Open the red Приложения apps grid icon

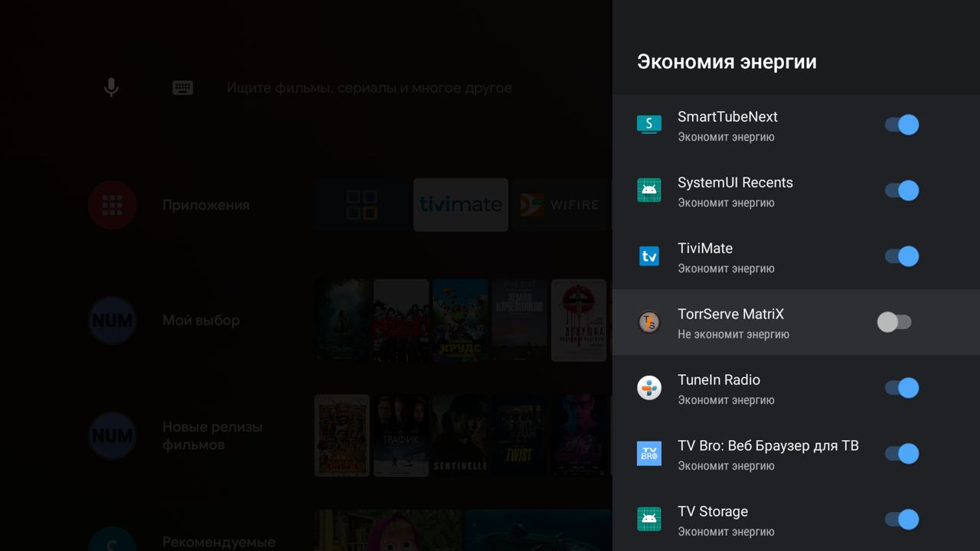113,205
